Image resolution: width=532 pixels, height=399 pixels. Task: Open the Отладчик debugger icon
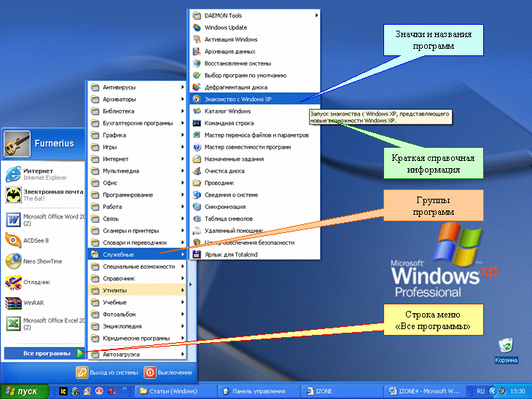coord(14,283)
